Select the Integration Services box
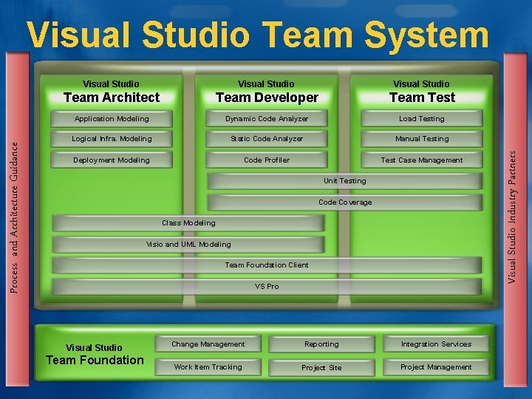The height and width of the screenshot is (399, 532). pos(437,344)
